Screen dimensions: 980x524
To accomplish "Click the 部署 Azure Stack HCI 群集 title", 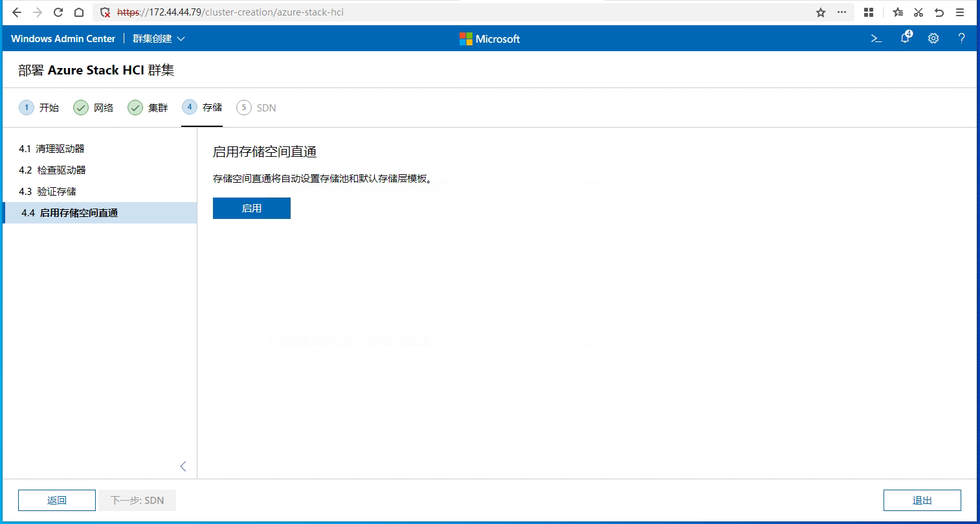I will click(96, 70).
